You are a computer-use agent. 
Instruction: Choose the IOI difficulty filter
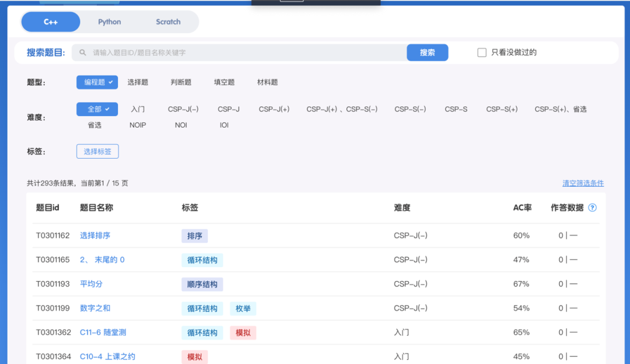224,125
